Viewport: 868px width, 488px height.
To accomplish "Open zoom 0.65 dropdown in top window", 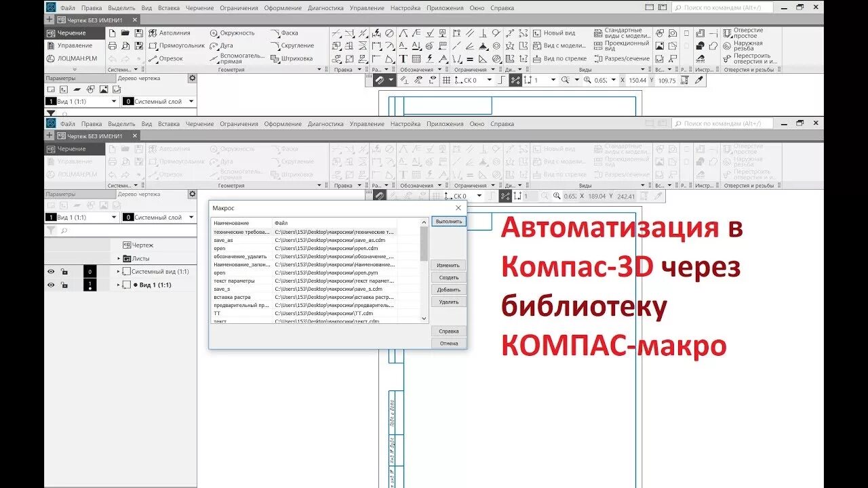I will [x=614, y=80].
